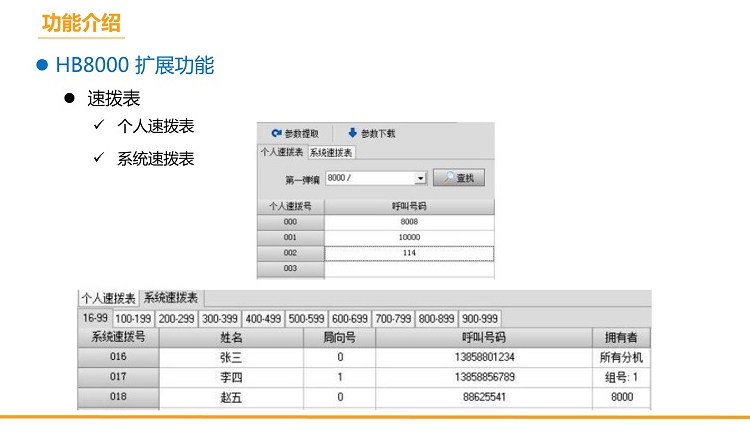Image resolution: width=750 pixels, height=436 pixels.
Task: Open the 200-299 range tab
Action: tap(176, 318)
